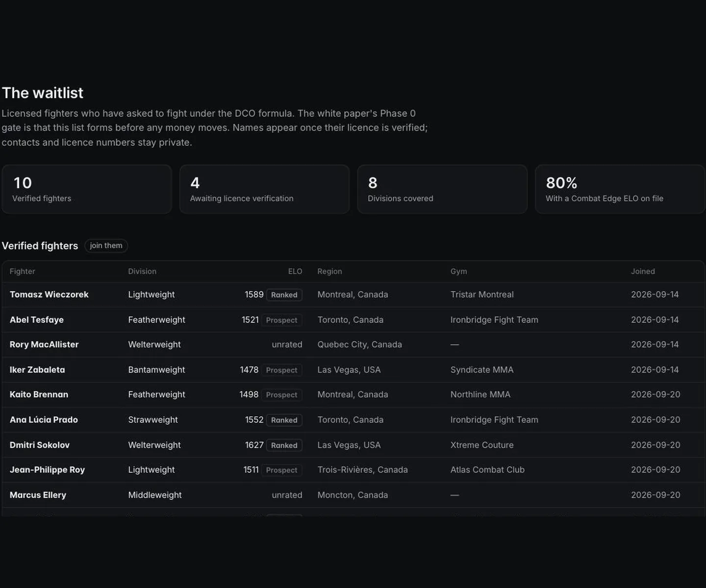Click the Trois-Rivières, Canada region cell
Screen dimensions: 706x588
point(362,470)
